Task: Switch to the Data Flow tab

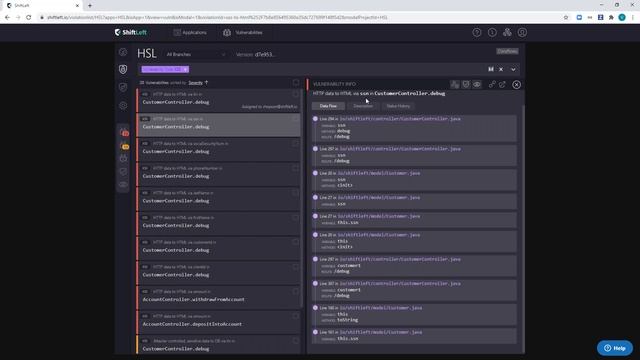Action: point(328,106)
